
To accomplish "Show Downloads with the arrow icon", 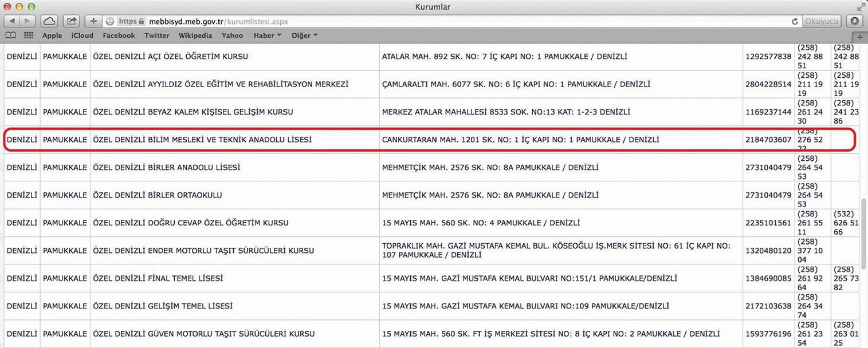I will (855, 21).
